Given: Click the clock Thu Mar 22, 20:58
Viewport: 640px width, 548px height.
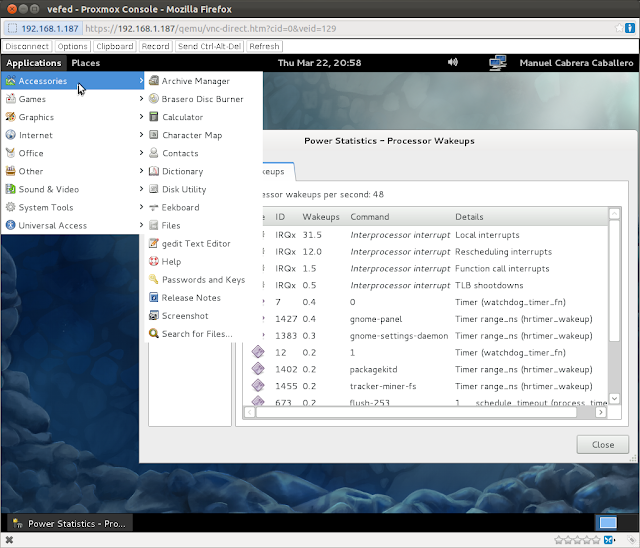Looking at the screenshot, I should click(x=319, y=63).
